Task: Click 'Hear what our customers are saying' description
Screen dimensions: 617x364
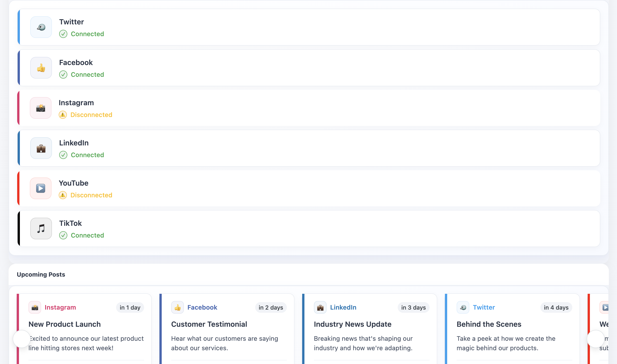Action: 225,343
